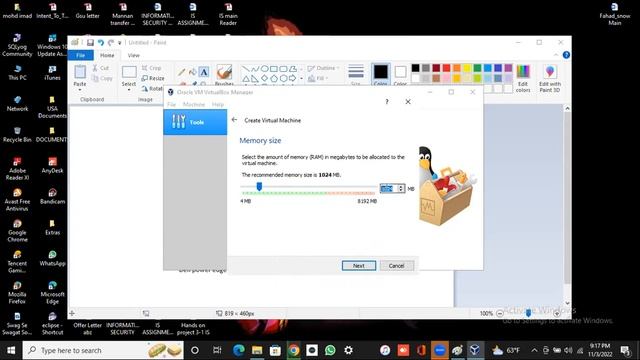
Task: Click Next in the memory size wizard
Action: [359, 266]
